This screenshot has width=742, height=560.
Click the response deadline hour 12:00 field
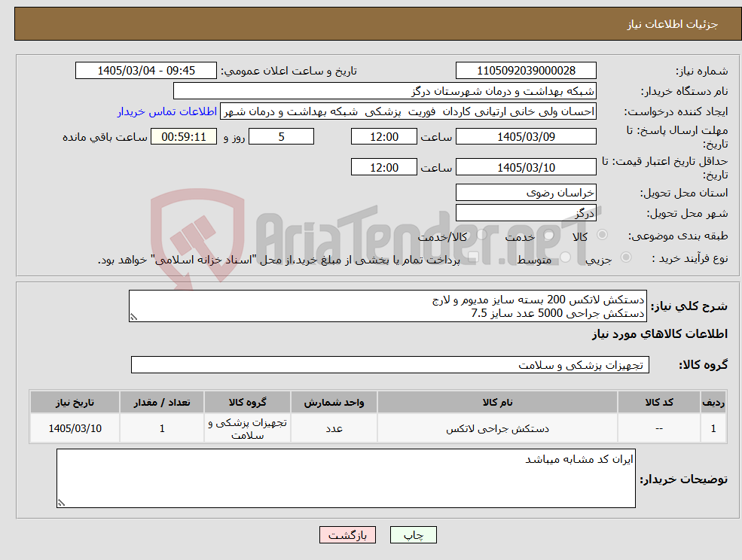[383, 137]
